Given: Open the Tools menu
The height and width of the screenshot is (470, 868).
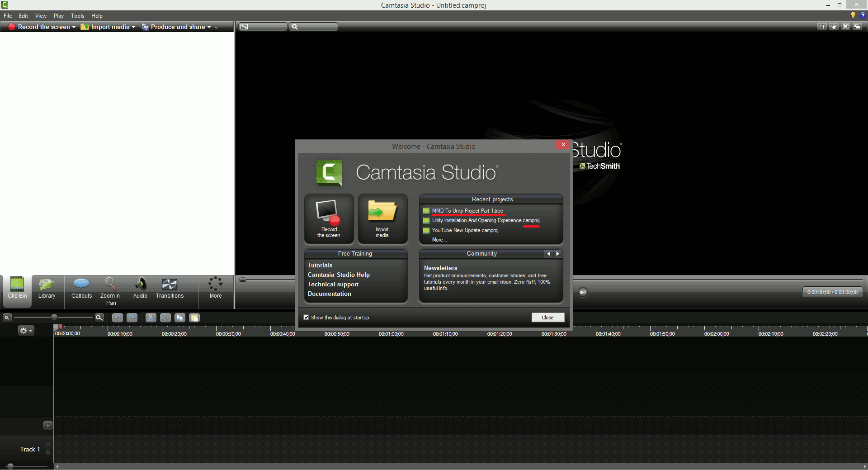Looking at the screenshot, I should [78, 16].
